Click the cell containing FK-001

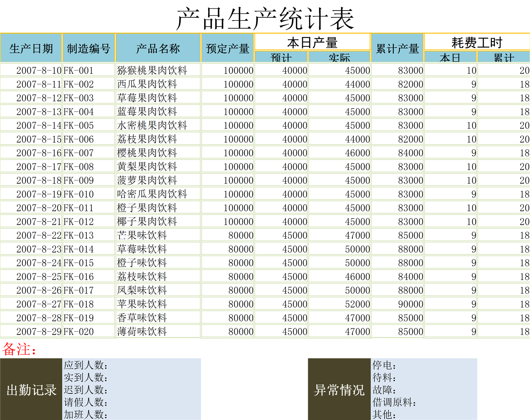click(79, 71)
